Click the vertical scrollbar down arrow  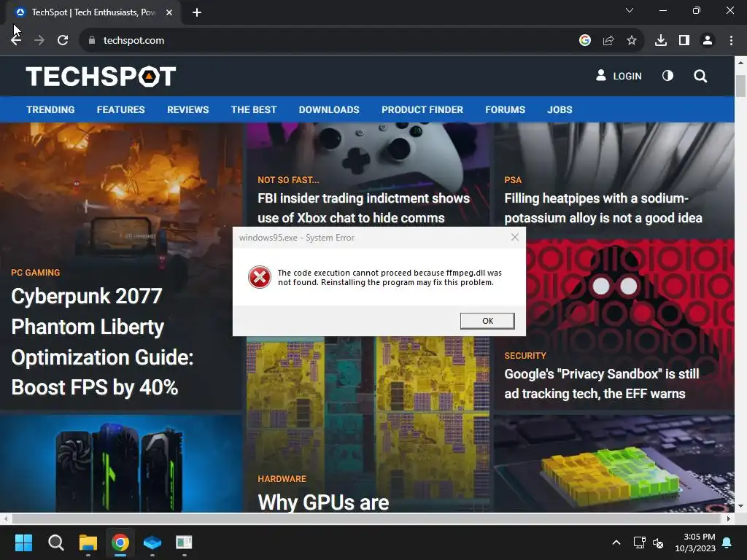[740, 506]
